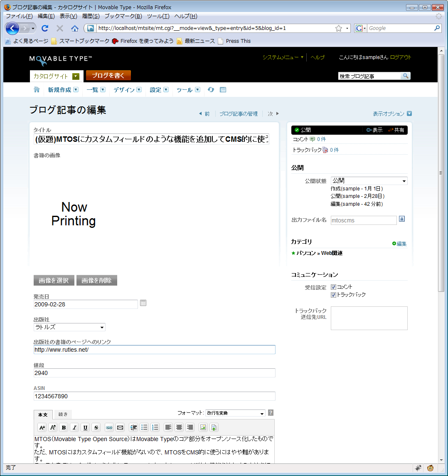Viewport: 448px width, 476px height.
Task: Apply italic formatting in the editor toolbar
Action: 74,427
